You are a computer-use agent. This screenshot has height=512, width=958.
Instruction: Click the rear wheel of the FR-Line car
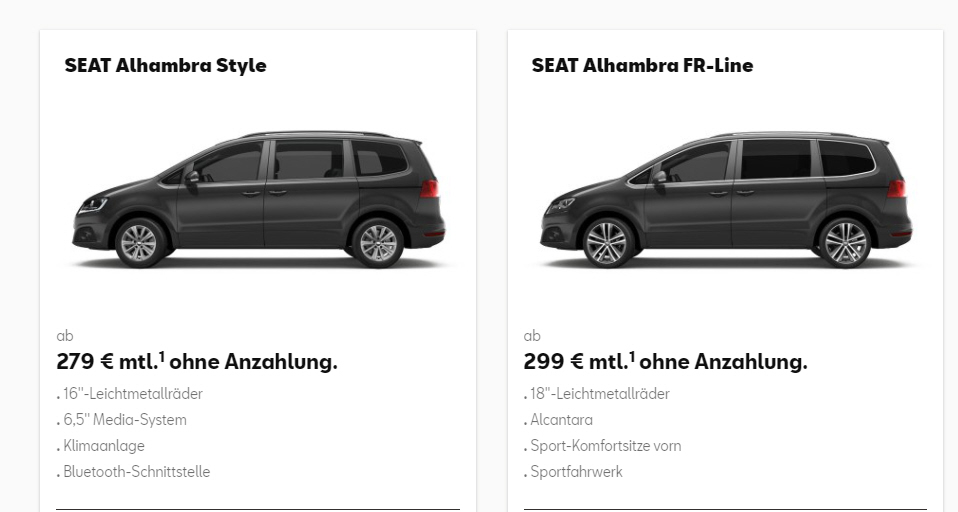pyautogui.click(x=844, y=243)
